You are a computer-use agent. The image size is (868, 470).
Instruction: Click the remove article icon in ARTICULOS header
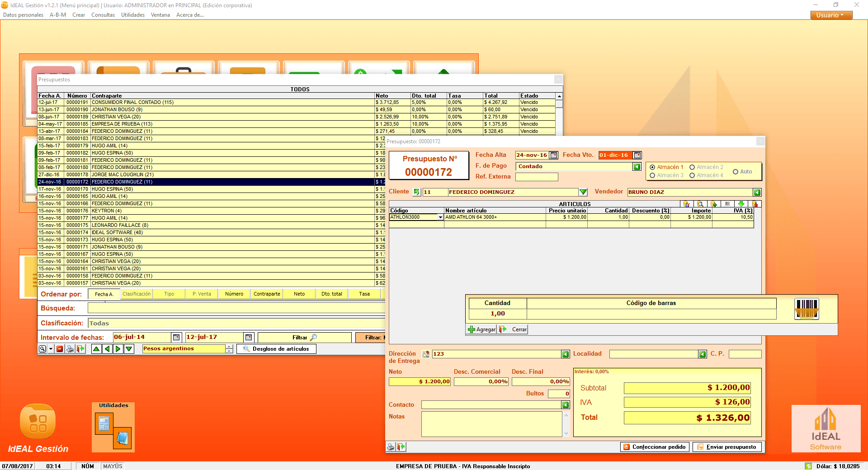click(x=755, y=204)
